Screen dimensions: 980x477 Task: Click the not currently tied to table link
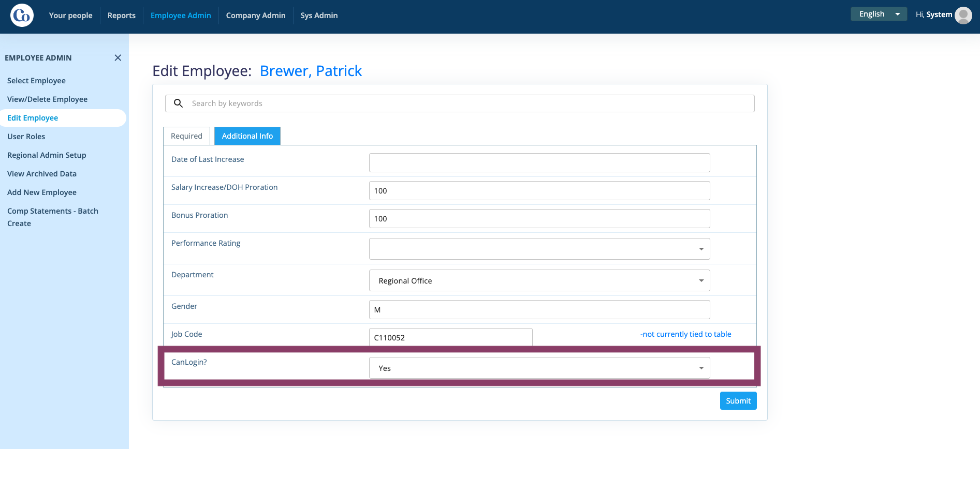(x=685, y=334)
